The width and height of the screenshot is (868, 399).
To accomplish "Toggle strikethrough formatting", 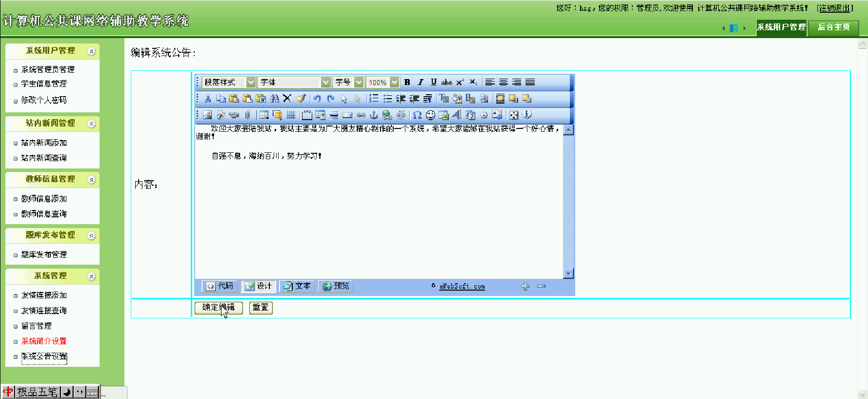I will click(x=447, y=82).
